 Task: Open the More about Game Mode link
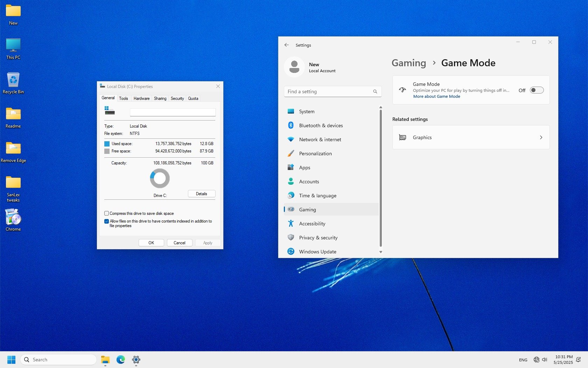point(436,96)
